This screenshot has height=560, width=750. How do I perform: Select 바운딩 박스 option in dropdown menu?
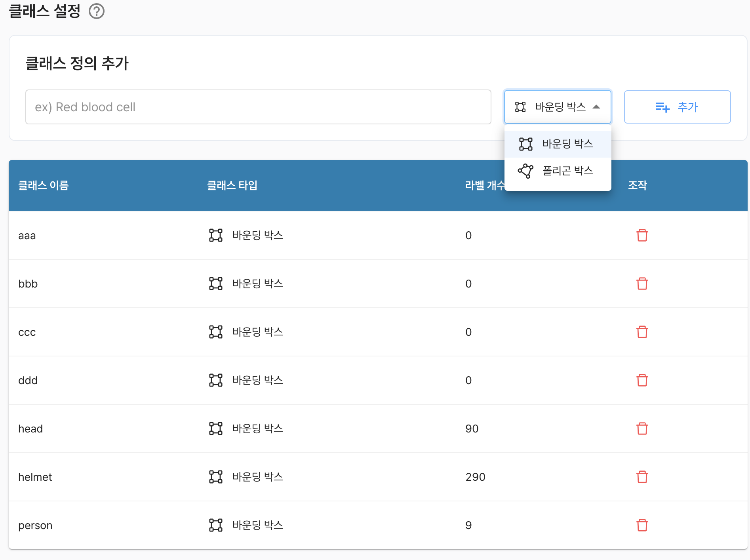558,144
